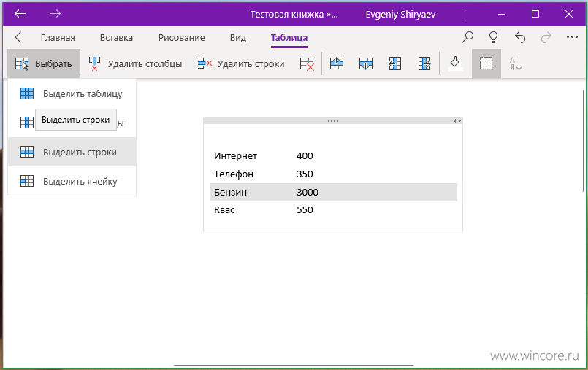This screenshot has width=588, height=370.
Task: Insert a row above icon
Action: click(337, 63)
